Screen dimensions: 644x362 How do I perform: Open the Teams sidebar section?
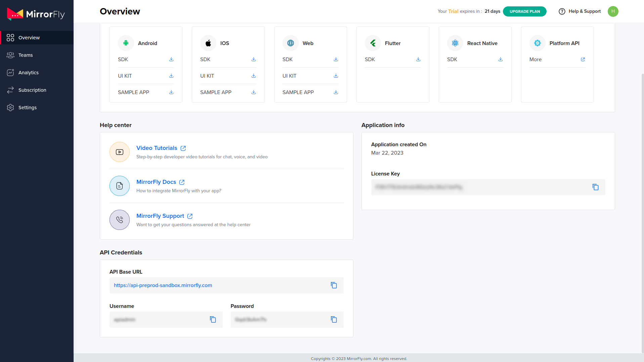coord(26,55)
